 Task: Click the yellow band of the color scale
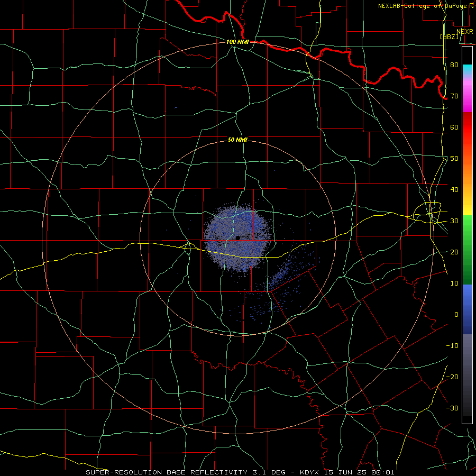[467, 206]
